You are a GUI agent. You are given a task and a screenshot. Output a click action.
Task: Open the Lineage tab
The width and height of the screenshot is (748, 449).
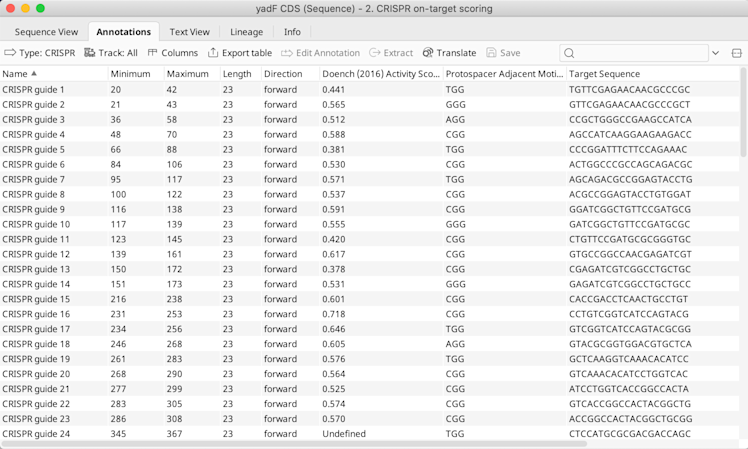pos(246,32)
